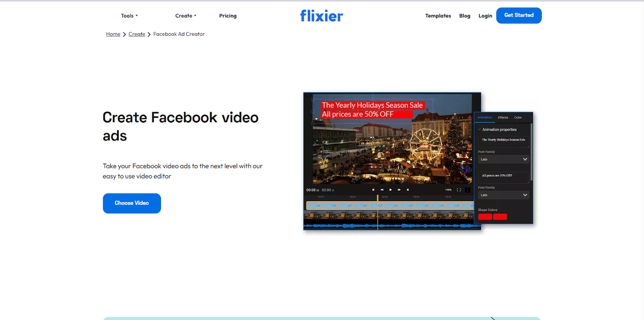Click the Facebook Ad Creator breadcrumb text
644x320 pixels.
pos(179,34)
